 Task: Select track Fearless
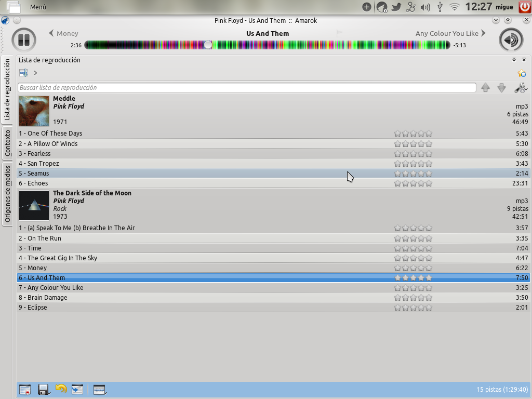273,153
